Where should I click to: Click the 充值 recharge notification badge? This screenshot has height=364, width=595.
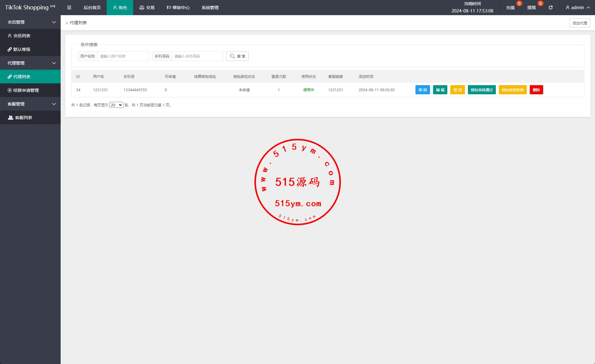click(519, 4)
